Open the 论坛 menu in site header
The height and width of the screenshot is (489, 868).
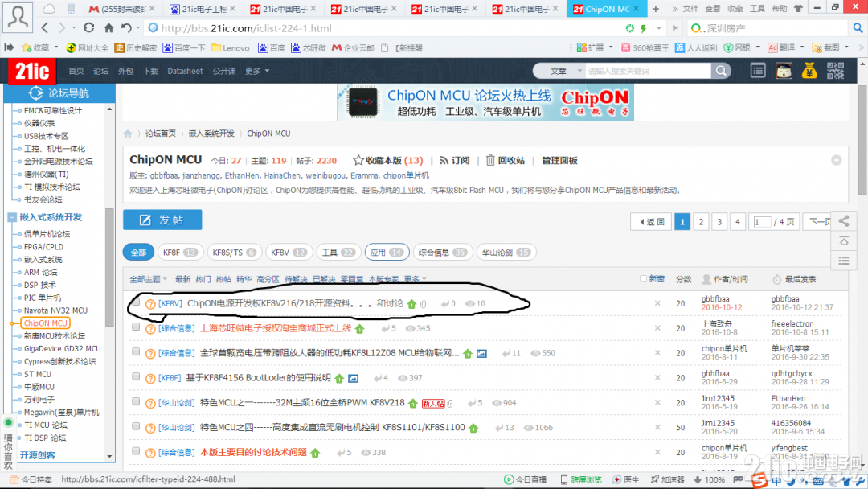pyautogui.click(x=100, y=71)
